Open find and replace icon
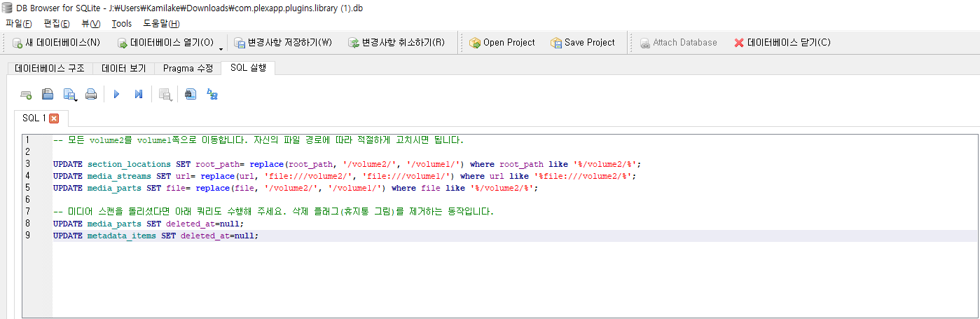 212,94
